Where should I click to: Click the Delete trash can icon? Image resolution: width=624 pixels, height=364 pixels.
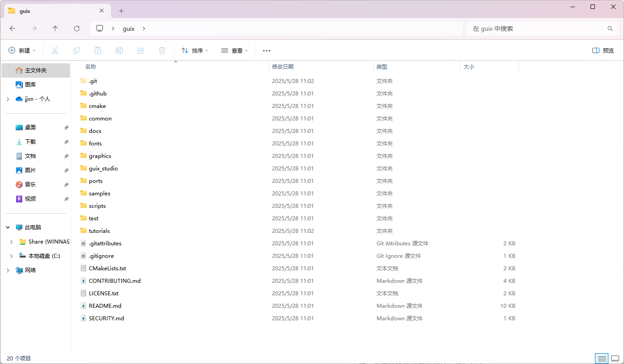(x=162, y=51)
